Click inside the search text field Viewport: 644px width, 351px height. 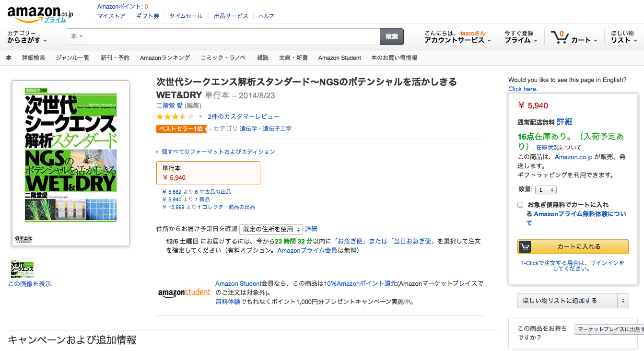click(233, 36)
